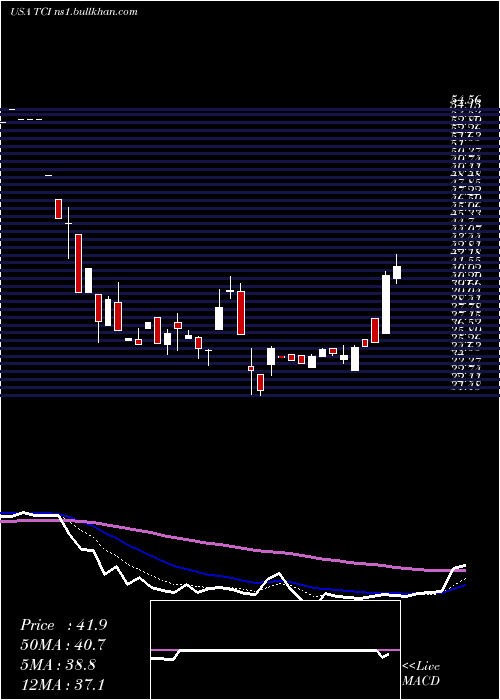Click the '<<Live MACD' label
The width and height of the screenshot is (500, 700).
pyautogui.click(x=421, y=674)
